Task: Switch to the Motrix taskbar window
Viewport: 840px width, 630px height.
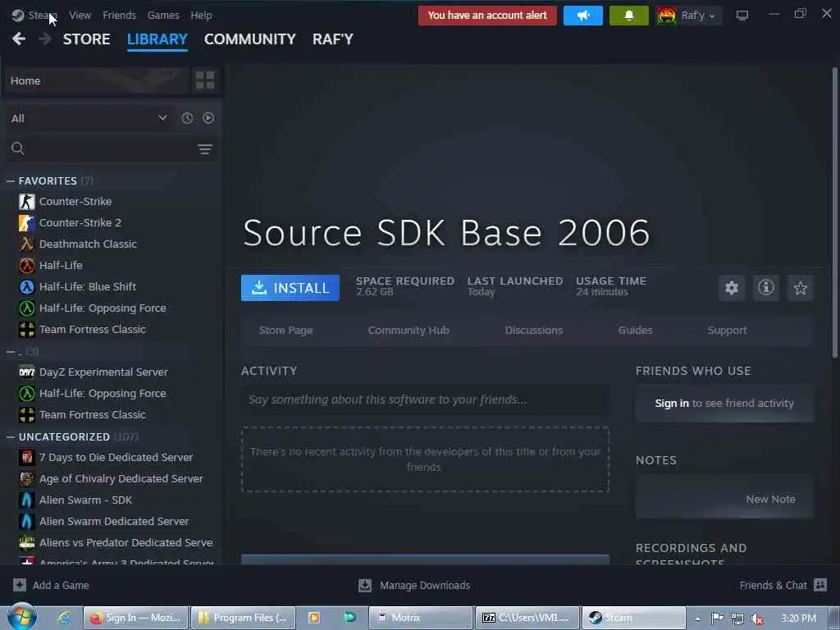Action: [x=421, y=618]
